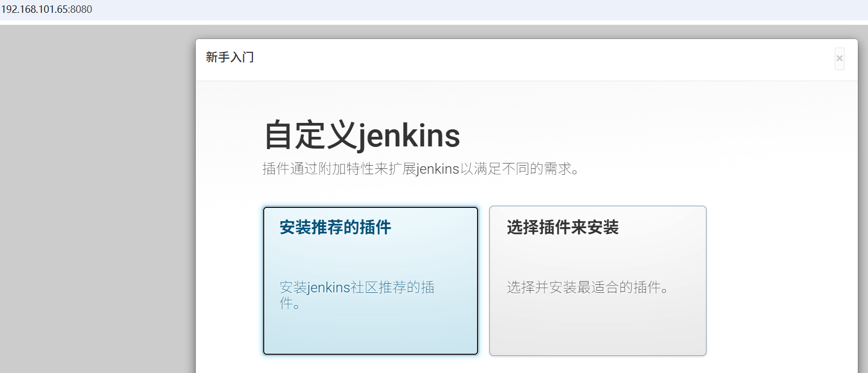This screenshot has height=373, width=868.
Task: Click empty header bar beside 新手入门
Action: [x=535, y=59]
